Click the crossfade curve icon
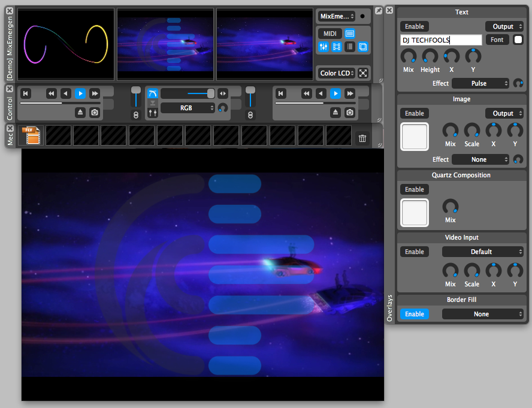 click(152, 93)
